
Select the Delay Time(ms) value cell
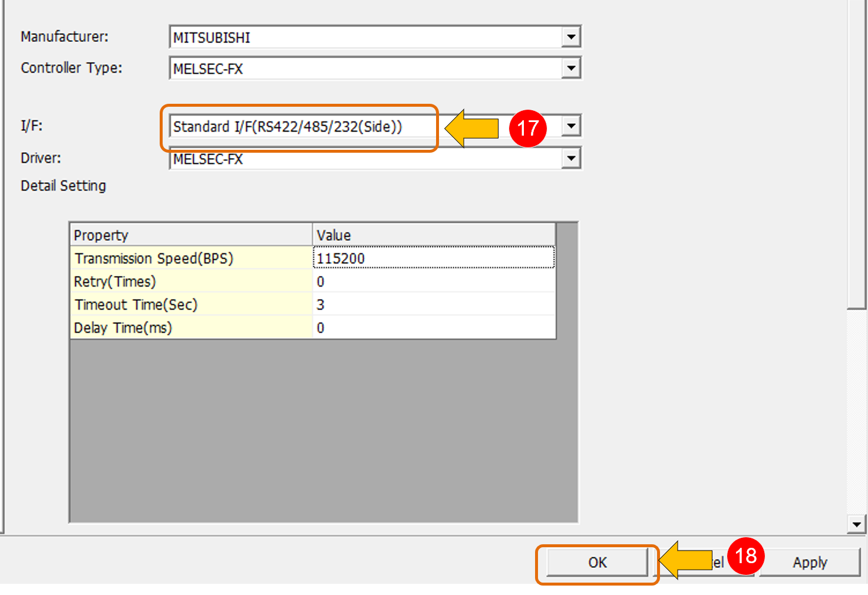434,327
